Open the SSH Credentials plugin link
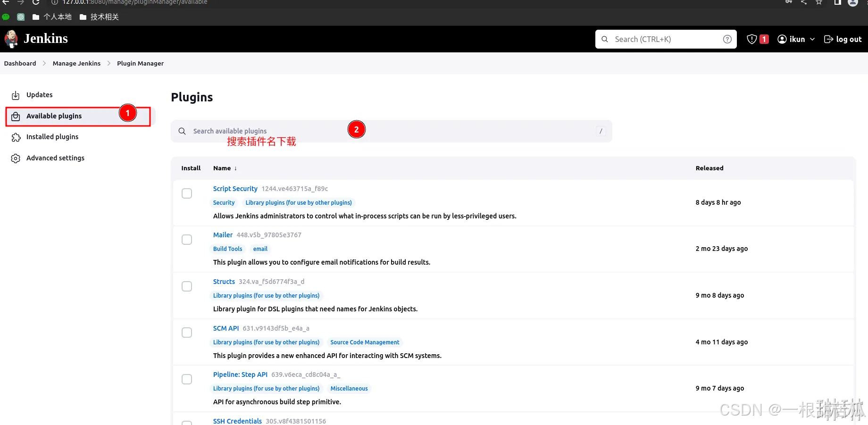 tap(237, 421)
